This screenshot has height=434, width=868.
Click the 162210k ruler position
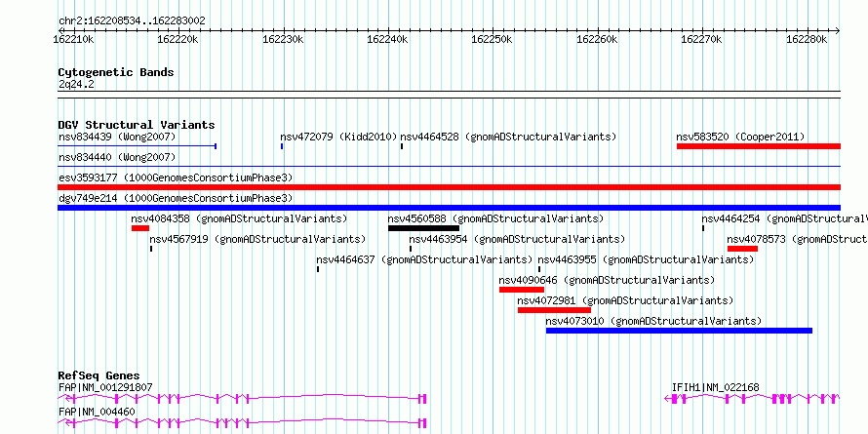point(73,39)
